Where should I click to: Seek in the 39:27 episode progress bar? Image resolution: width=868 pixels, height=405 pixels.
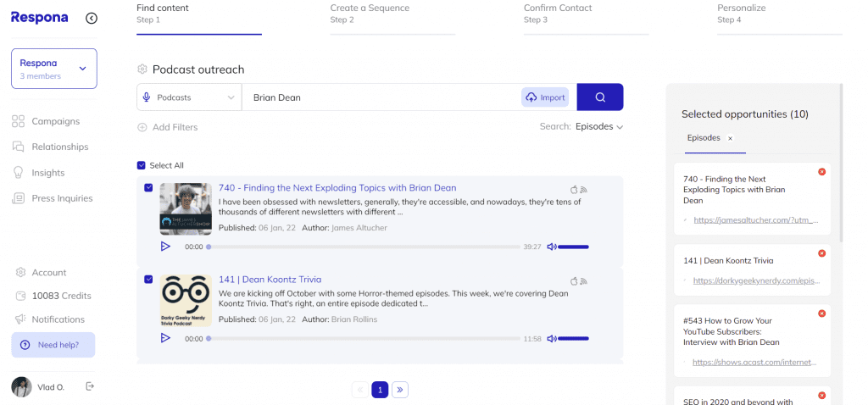(363, 247)
